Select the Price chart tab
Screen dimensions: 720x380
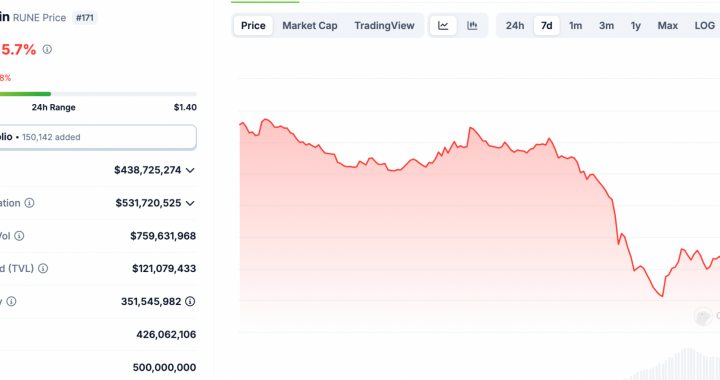click(x=253, y=26)
